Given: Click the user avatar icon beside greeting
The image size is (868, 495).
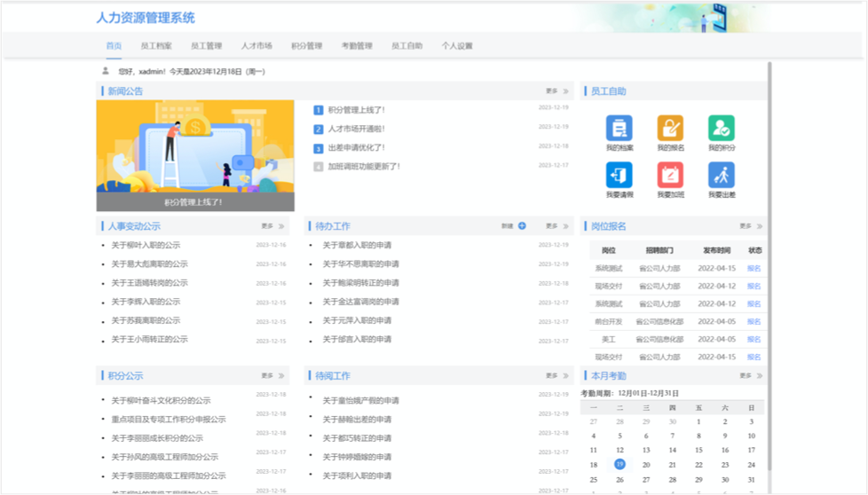Looking at the screenshot, I should pos(106,71).
